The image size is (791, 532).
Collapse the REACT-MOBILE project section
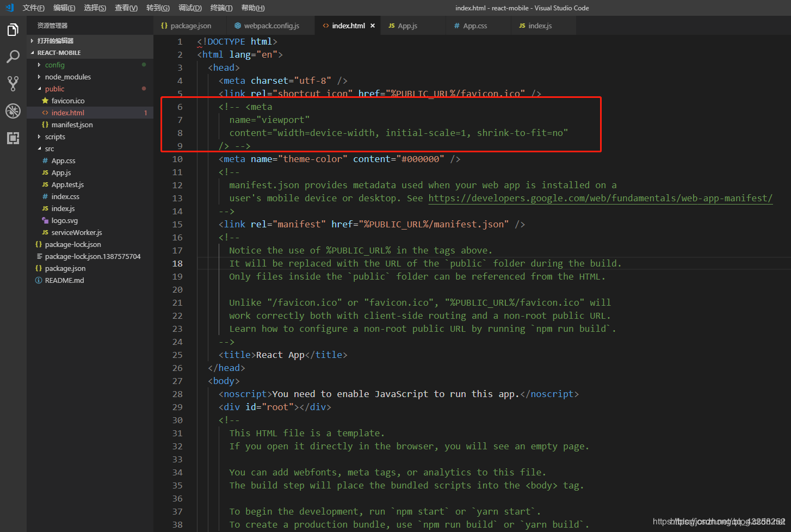click(32, 53)
